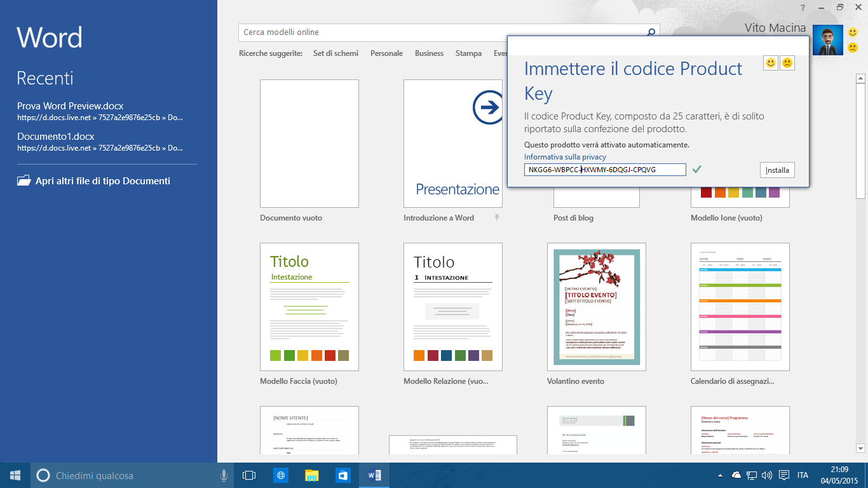The width and height of the screenshot is (868, 488).
Task: Select the Nome del corso Programma template
Action: 740,430
